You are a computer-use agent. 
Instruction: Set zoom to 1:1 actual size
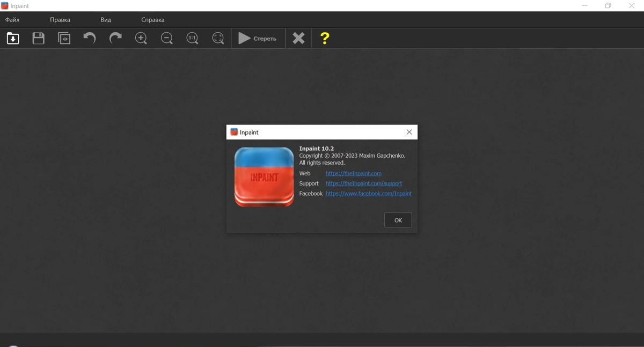coord(192,38)
